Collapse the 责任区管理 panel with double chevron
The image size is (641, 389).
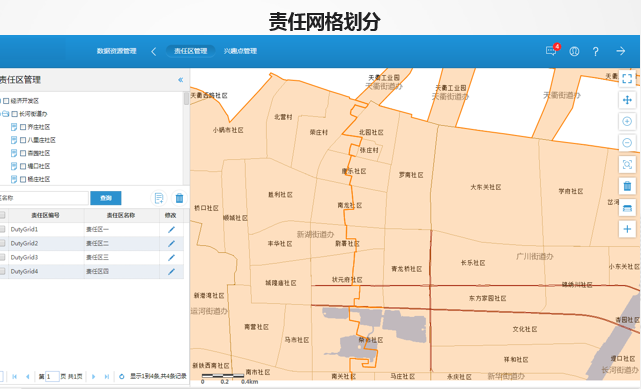click(181, 80)
